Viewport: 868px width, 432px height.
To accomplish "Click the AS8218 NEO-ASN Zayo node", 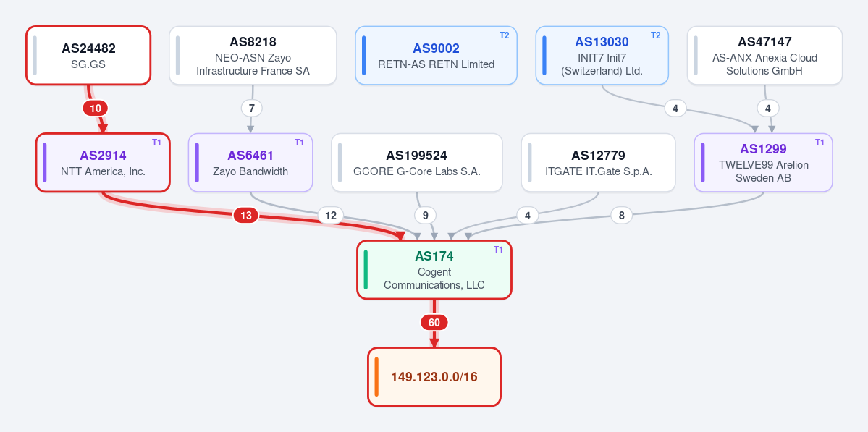I will pyautogui.click(x=253, y=55).
